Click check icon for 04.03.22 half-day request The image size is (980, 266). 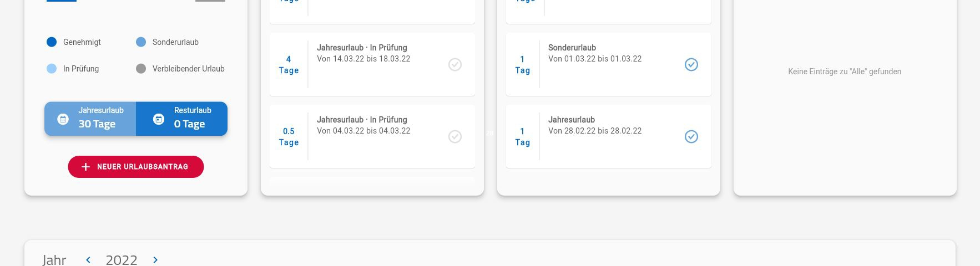455,137
